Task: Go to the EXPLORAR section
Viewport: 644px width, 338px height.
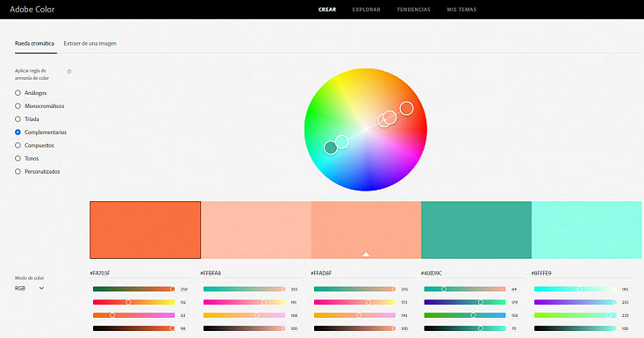Action: (367, 10)
